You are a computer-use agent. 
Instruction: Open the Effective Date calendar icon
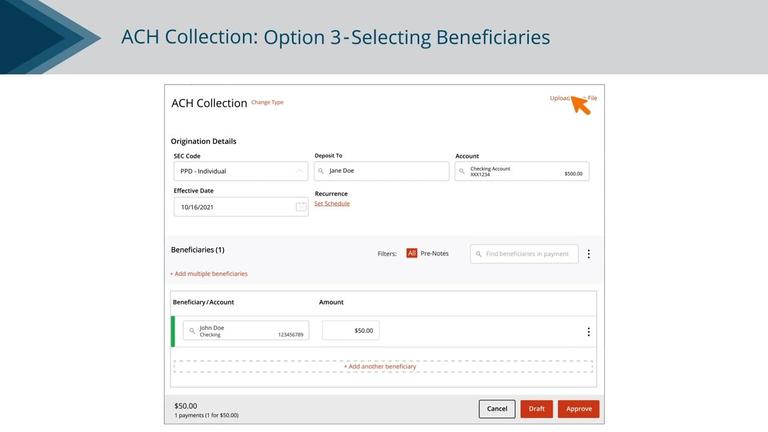coord(301,207)
